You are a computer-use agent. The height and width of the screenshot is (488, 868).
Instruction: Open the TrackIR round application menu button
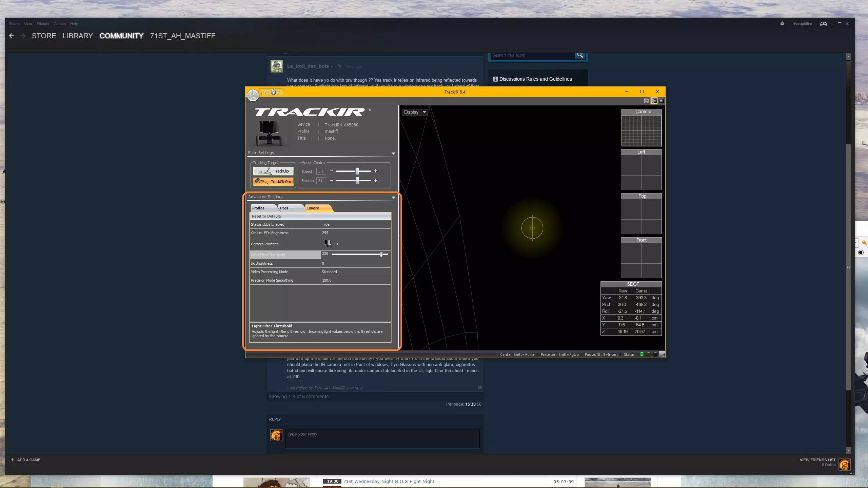pos(253,95)
